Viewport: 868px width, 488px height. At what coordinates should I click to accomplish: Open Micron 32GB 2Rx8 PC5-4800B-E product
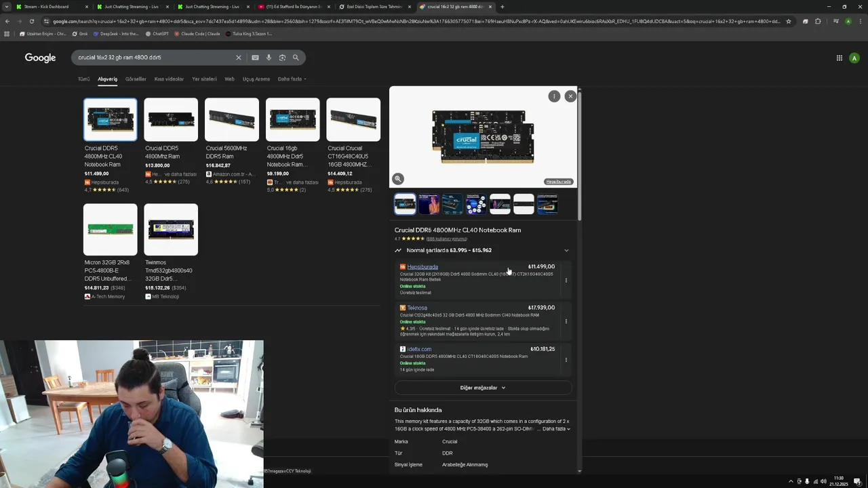(110, 252)
